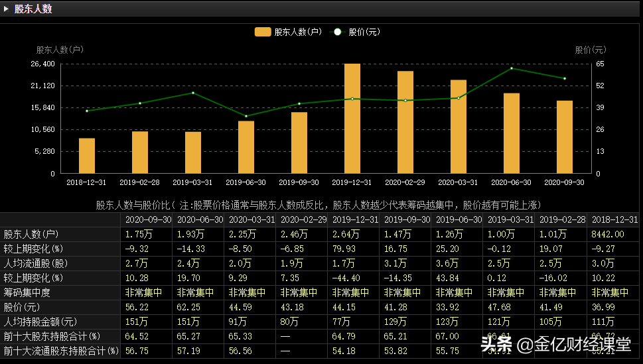
Task: Click the 前十大股东持股合计(%) row label
Action: 52,337
